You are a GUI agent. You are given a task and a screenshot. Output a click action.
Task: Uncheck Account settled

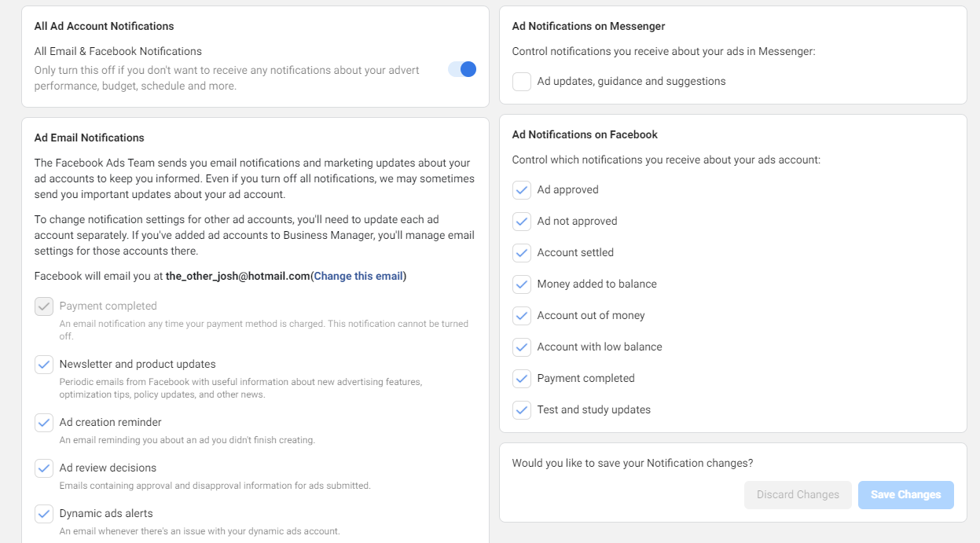tap(521, 252)
